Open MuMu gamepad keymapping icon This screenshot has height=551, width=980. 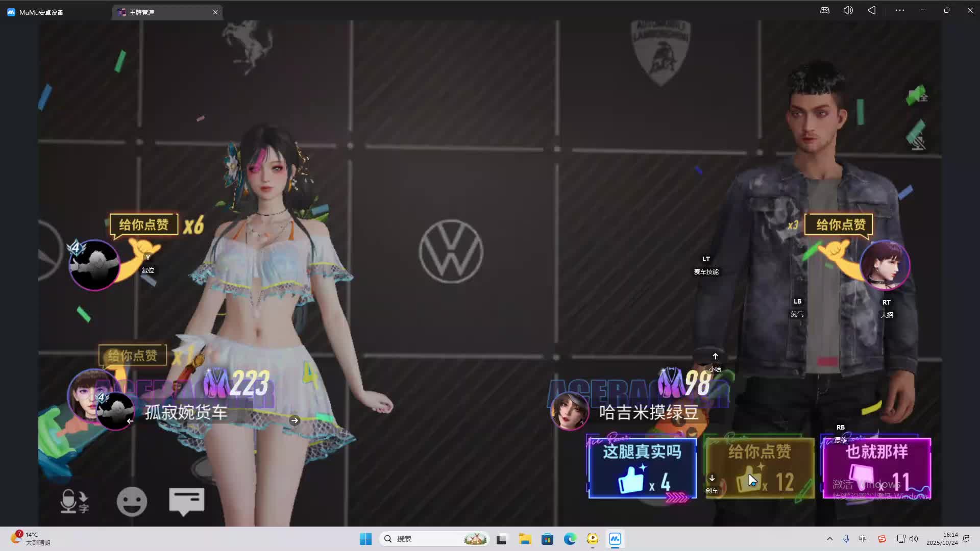point(825,10)
